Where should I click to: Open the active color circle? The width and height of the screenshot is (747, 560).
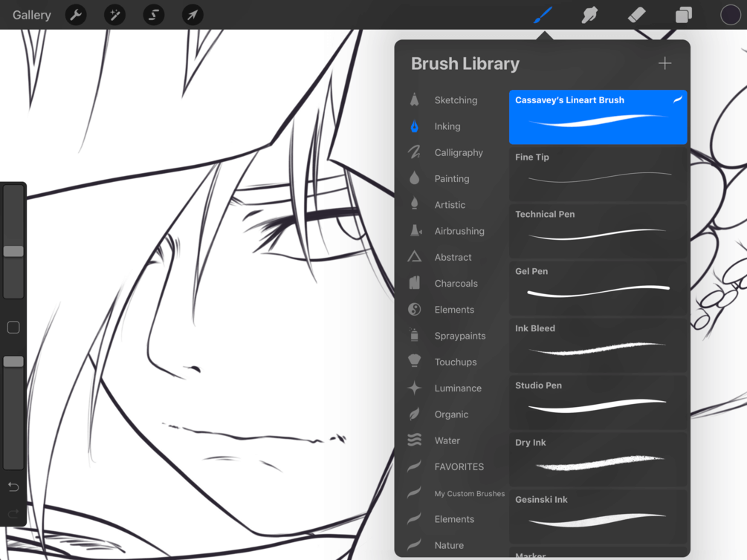pyautogui.click(x=730, y=15)
